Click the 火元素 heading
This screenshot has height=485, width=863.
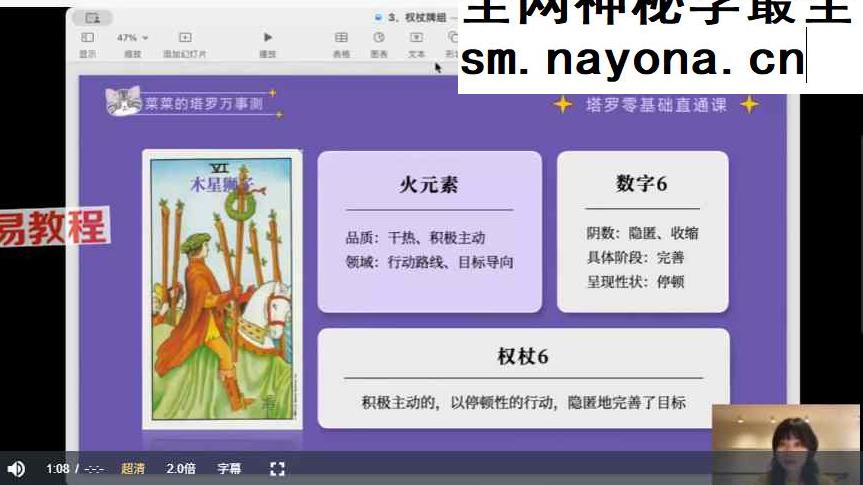429,185
